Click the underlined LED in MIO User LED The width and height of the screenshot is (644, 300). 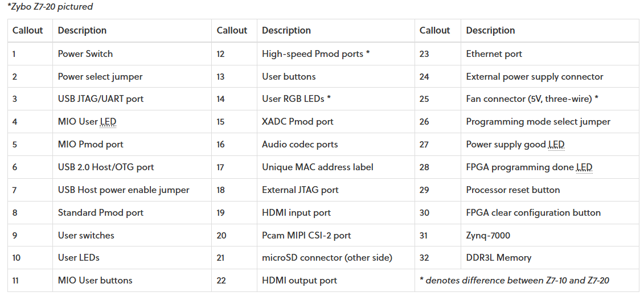[108, 122]
